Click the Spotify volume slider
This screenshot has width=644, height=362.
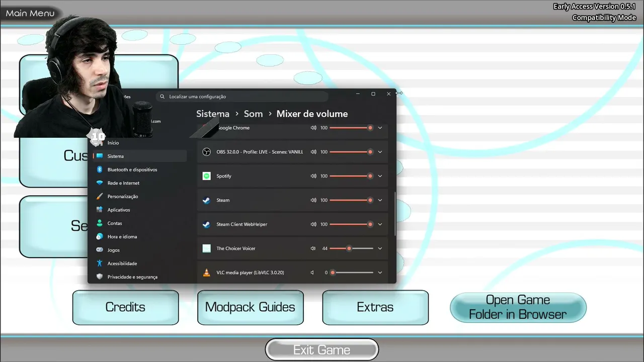351,176
